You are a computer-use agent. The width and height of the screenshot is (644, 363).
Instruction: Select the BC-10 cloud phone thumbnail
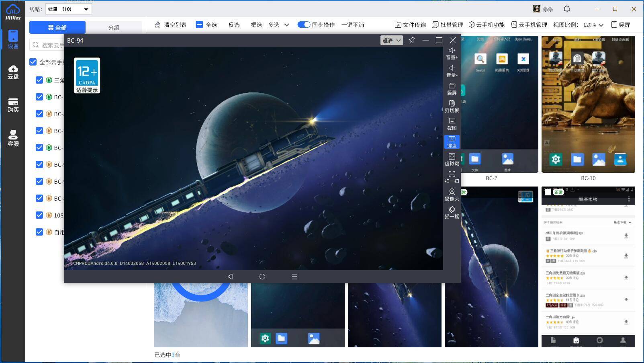pyautogui.click(x=588, y=104)
